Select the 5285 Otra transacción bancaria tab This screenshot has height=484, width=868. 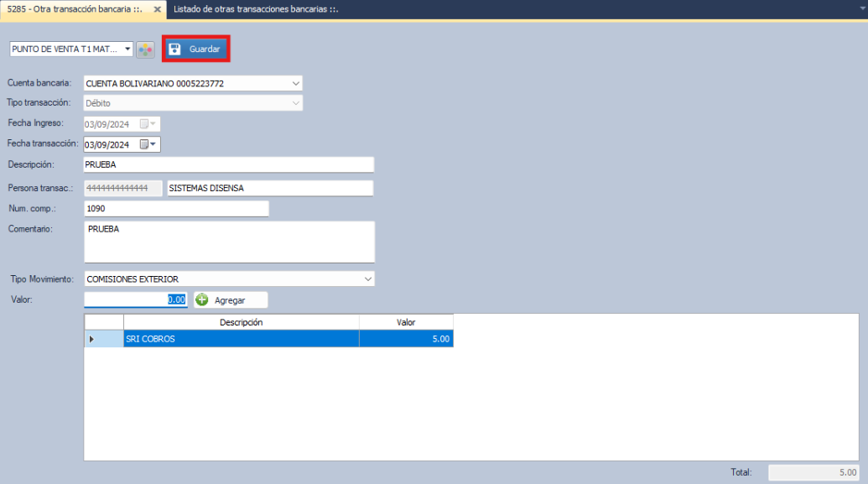click(75, 8)
